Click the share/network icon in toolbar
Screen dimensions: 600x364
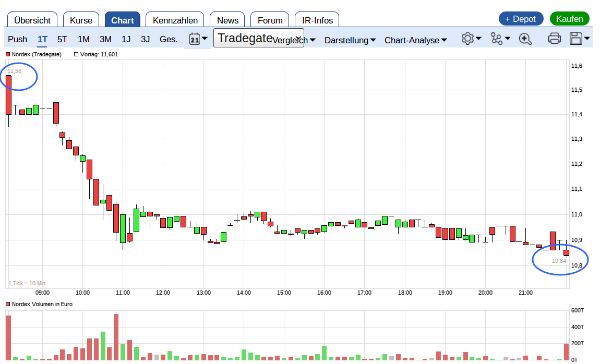coord(497,39)
